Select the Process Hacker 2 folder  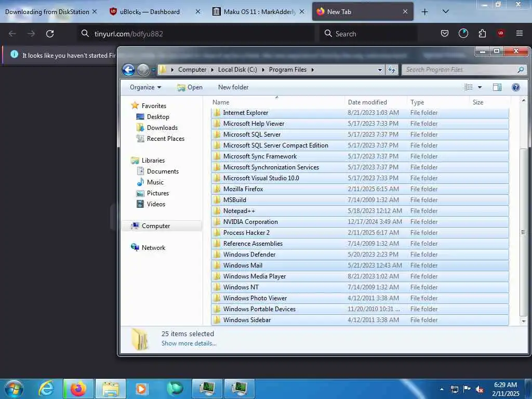pos(360,233)
